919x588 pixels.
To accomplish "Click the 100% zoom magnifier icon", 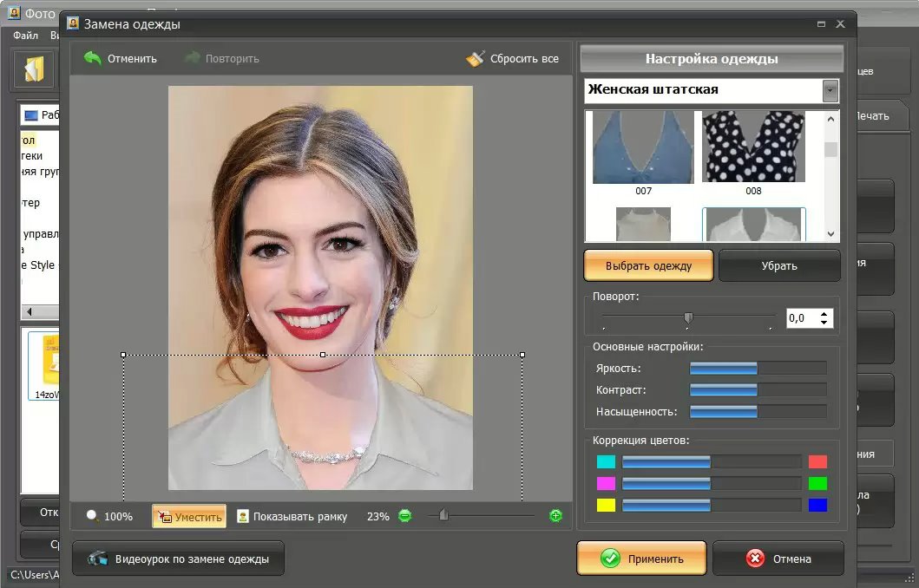I will click(x=92, y=516).
